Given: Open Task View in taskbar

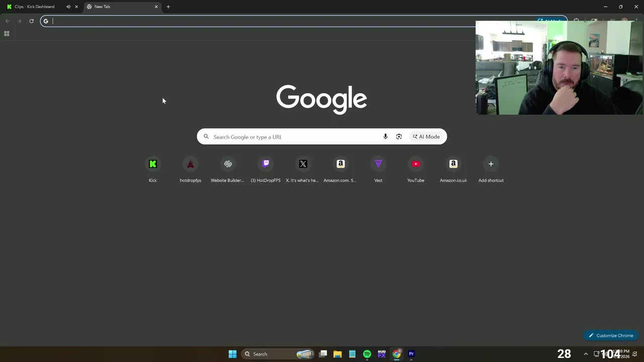Looking at the screenshot, I should tap(323, 354).
